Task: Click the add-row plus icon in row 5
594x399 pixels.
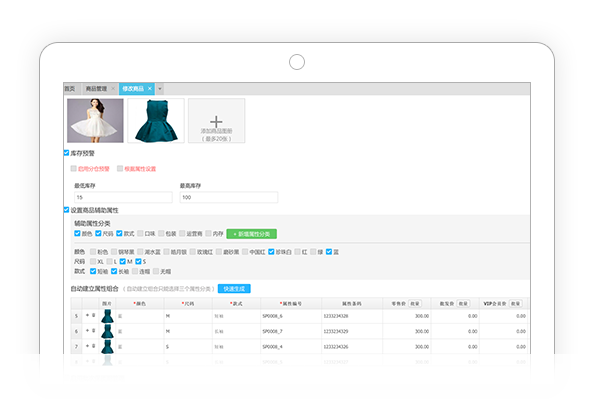Action: pyautogui.click(x=88, y=315)
